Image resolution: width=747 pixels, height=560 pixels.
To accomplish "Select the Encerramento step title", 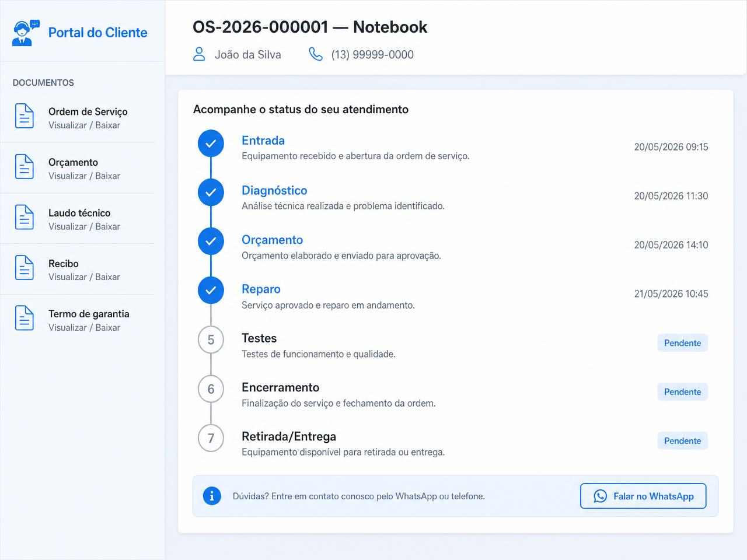I will tap(281, 387).
